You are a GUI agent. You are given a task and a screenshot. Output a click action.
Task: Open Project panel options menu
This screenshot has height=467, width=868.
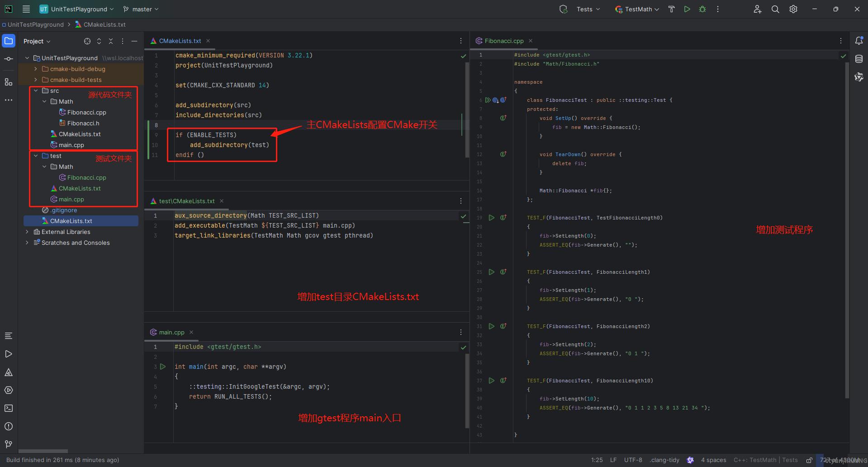pyautogui.click(x=123, y=41)
